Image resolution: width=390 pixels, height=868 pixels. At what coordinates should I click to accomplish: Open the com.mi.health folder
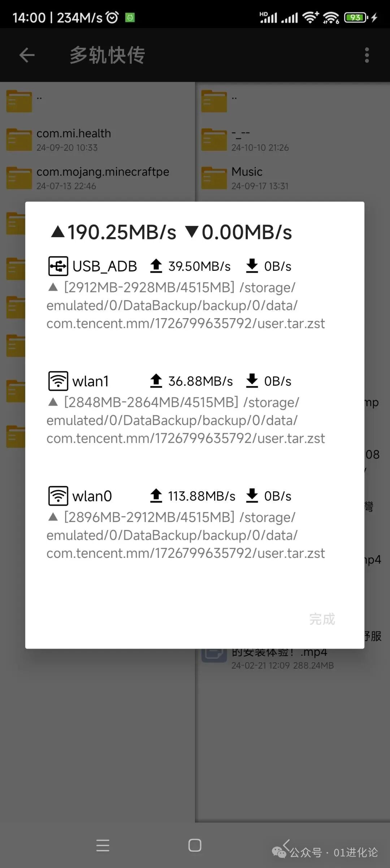pos(74,140)
